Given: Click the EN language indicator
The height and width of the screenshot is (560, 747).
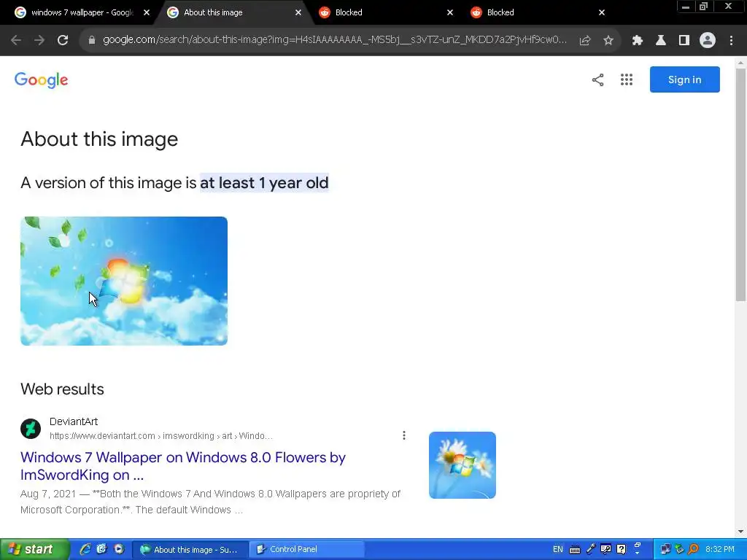Looking at the screenshot, I should 558,549.
